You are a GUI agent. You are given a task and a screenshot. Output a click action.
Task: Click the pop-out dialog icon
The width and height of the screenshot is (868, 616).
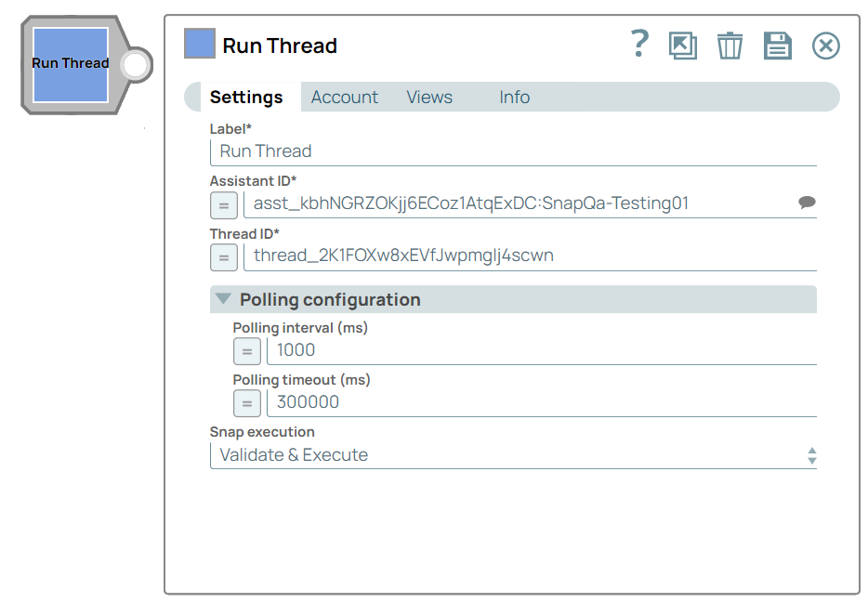682,46
